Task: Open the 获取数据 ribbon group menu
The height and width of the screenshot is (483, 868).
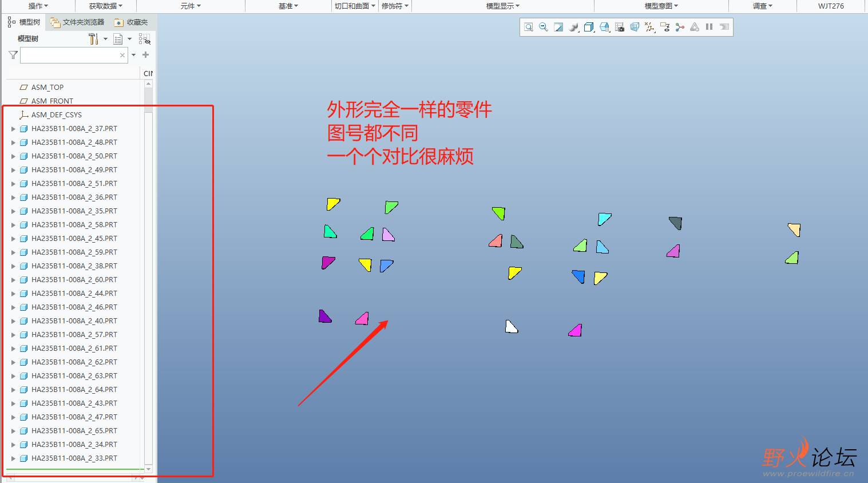Action: coord(106,6)
